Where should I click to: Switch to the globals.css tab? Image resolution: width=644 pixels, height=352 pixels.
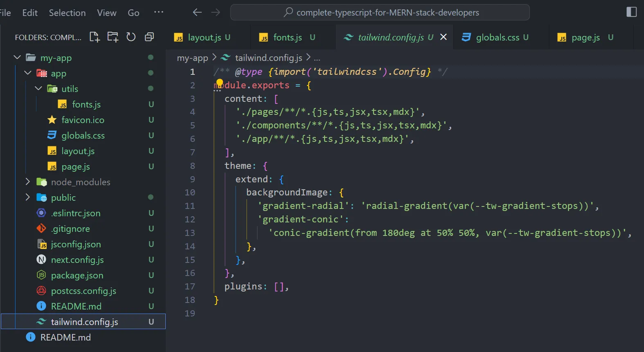(x=497, y=38)
